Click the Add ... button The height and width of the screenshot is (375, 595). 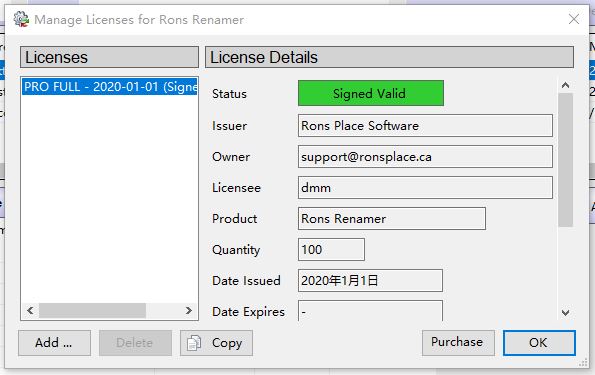[54, 343]
